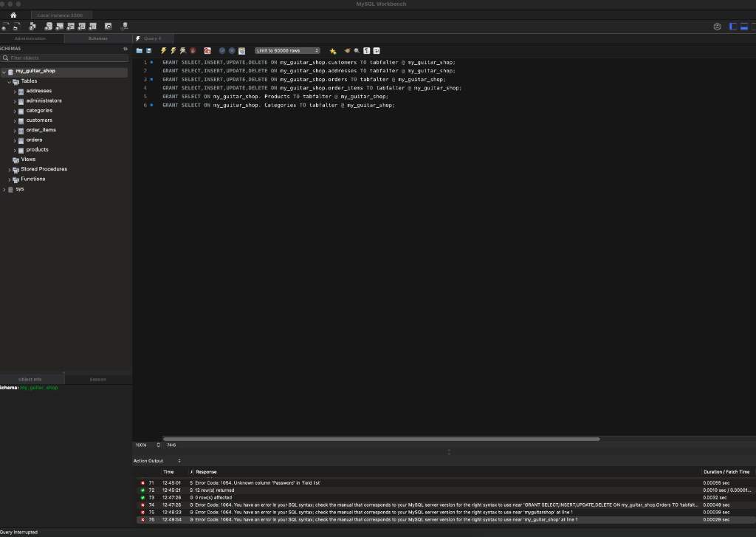This screenshot has height=537, width=756.
Task: Save snippet with star icon
Action: (x=333, y=51)
